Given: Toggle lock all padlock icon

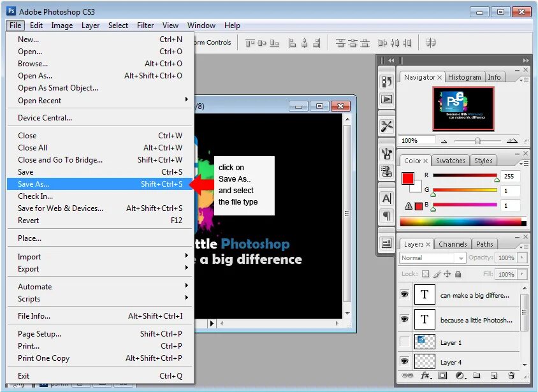Looking at the screenshot, I should pyautogui.click(x=458, y=273).
